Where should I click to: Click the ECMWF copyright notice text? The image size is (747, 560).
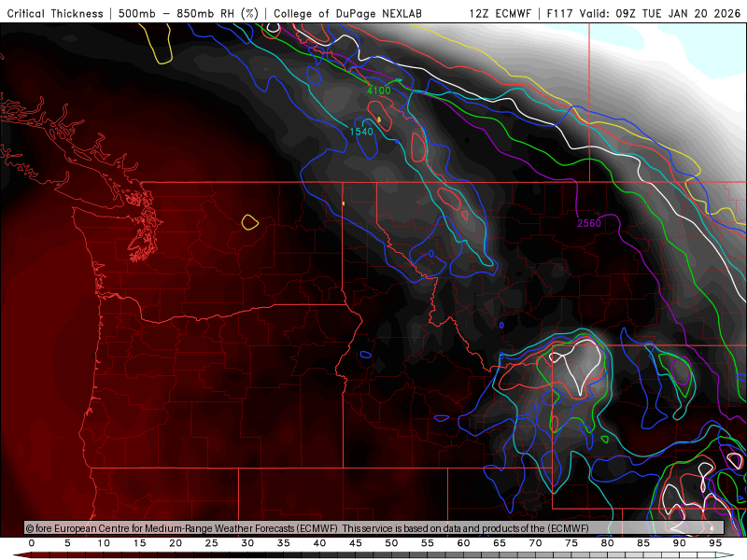[x=307, y=528]
